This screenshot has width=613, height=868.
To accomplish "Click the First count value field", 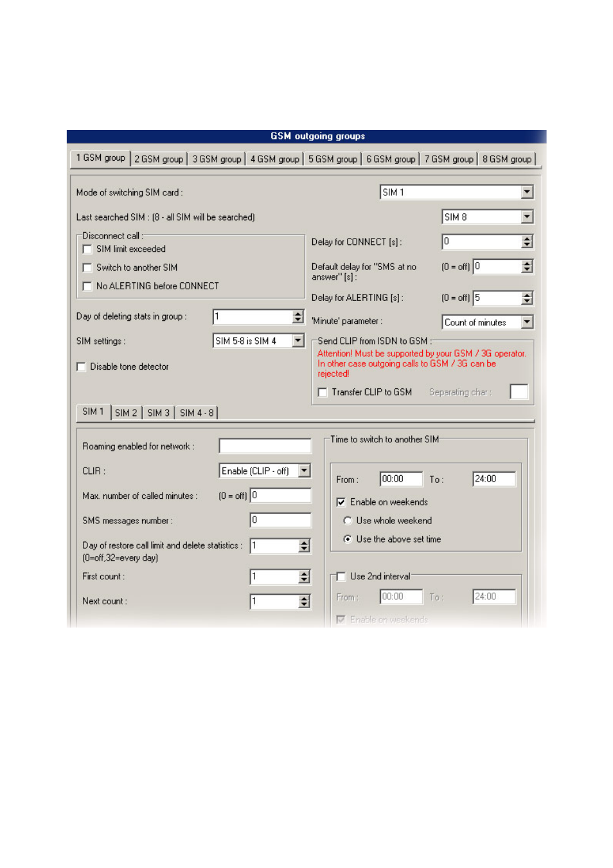I will [274, 577].
